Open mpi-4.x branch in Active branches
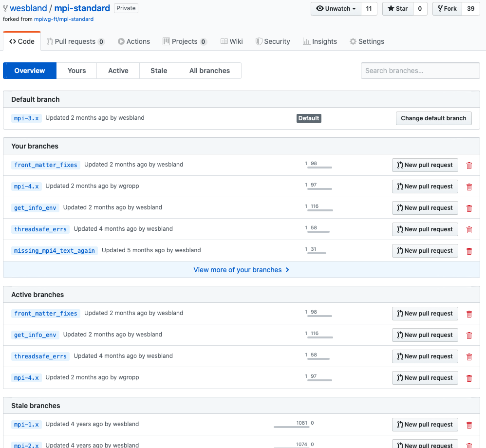 click(x=26, y=377)
